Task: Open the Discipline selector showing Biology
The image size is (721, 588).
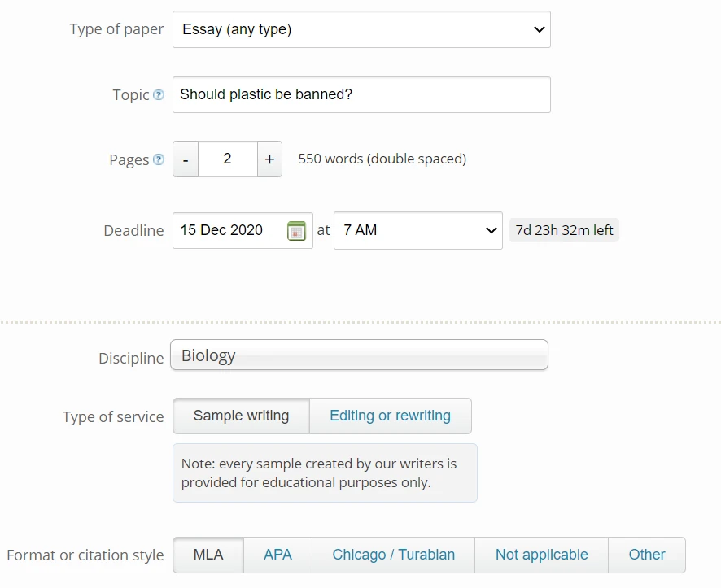Action: click(359, 355)
